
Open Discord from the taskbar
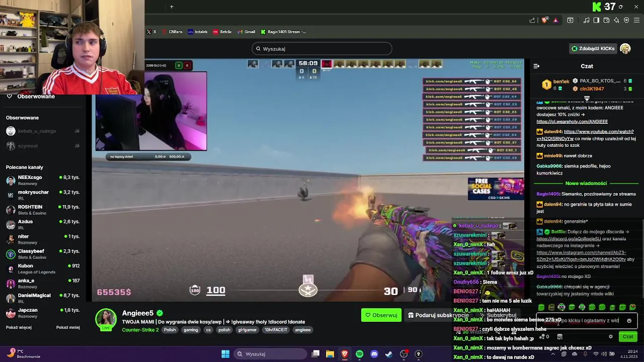(x=374, y=354)
